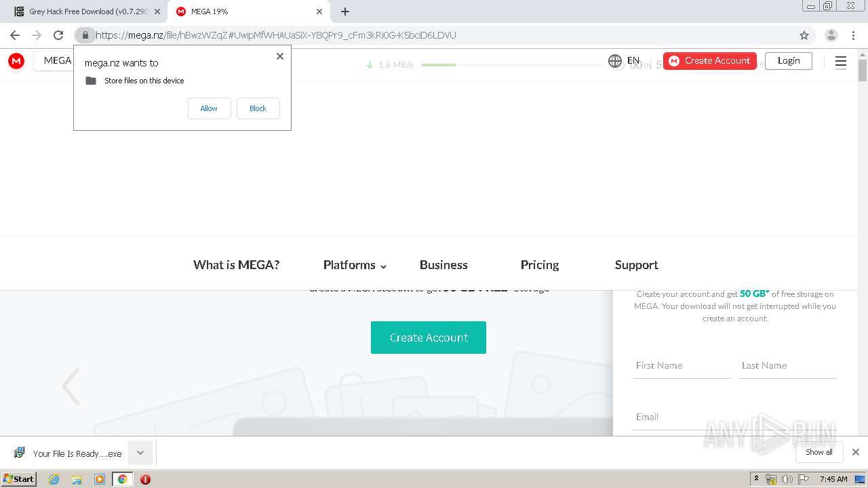This screenshot has width=868, height=488.
Task: Open Internet Explorer from the taskbar
Action: [54, 479]
